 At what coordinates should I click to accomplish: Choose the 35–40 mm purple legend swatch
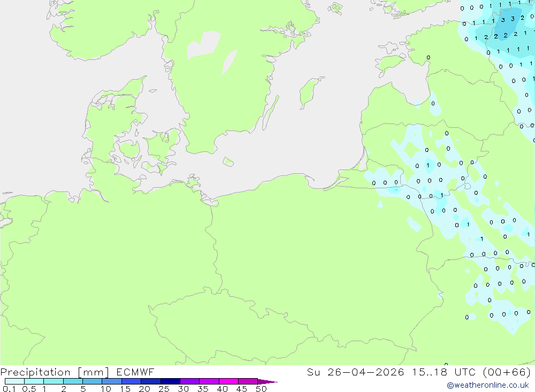(209, 381)
